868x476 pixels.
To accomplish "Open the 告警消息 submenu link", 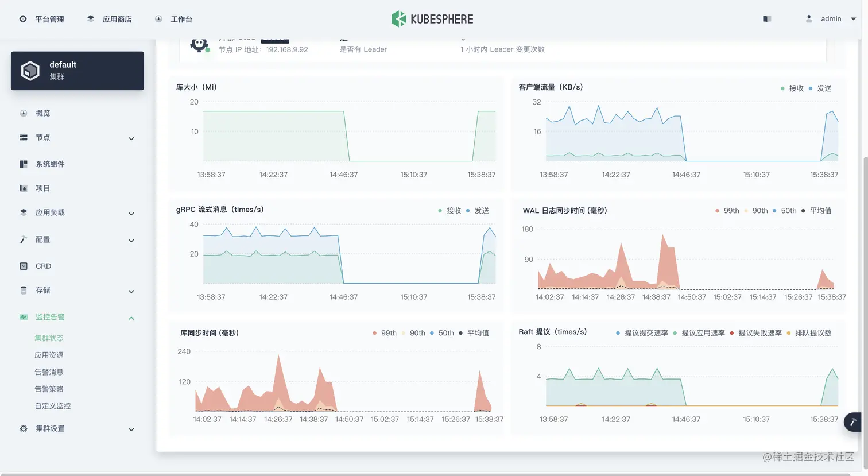I will (49, 372).
